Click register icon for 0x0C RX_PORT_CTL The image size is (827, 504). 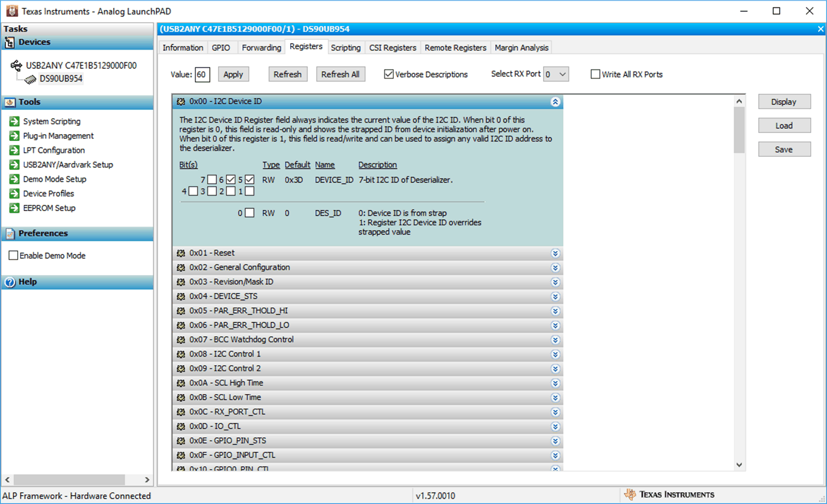pyautogui.click(x=181, y=411)
